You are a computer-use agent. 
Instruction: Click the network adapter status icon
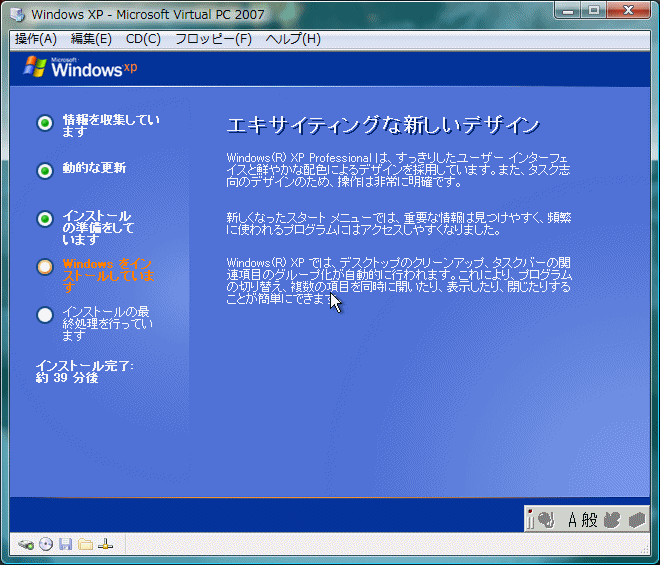[x=105, y=544]
